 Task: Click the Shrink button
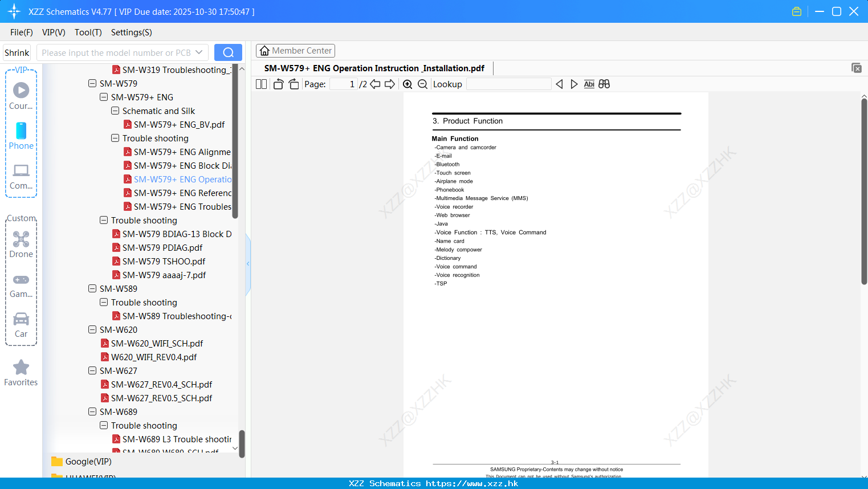coord(17,52)
